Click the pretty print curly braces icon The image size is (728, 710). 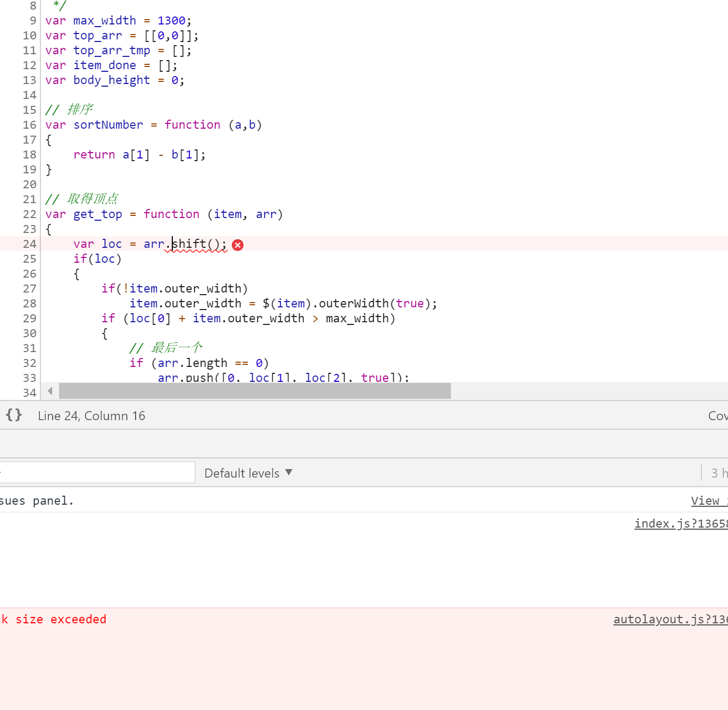pos(14,415)
